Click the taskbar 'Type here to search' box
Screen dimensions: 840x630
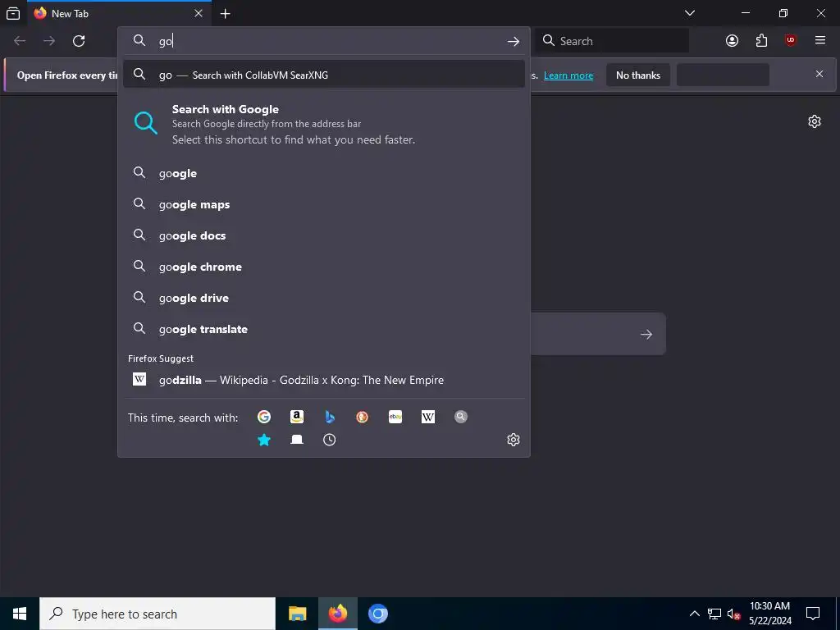[x=157, y=614]
